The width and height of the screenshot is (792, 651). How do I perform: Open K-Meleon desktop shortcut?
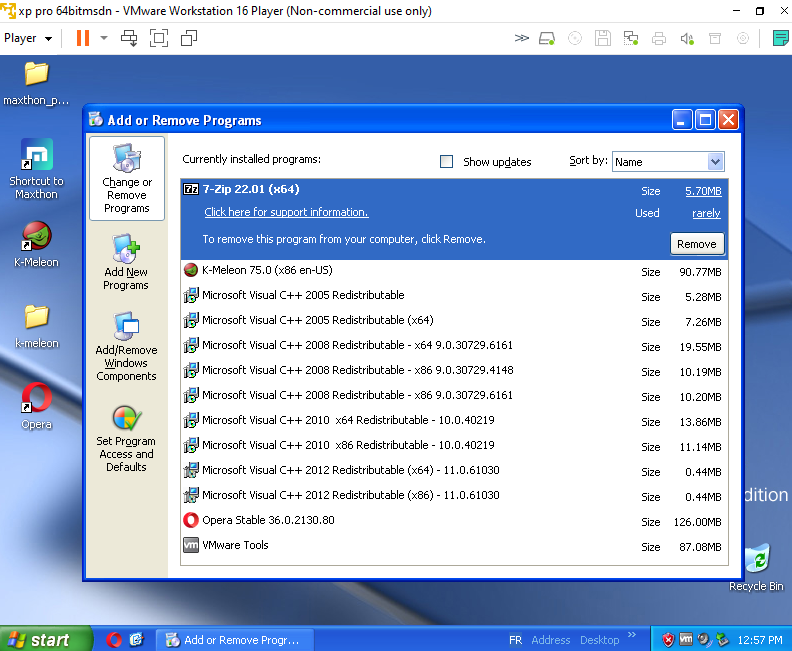coord(36,244)
